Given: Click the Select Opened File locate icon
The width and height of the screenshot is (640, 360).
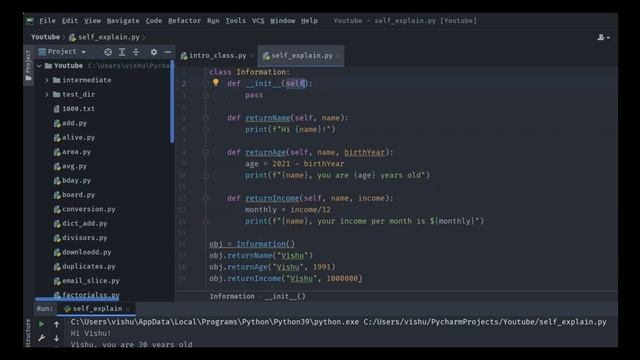Looking at the screenshot, I should pyautogui.click(x=108, y=52).
